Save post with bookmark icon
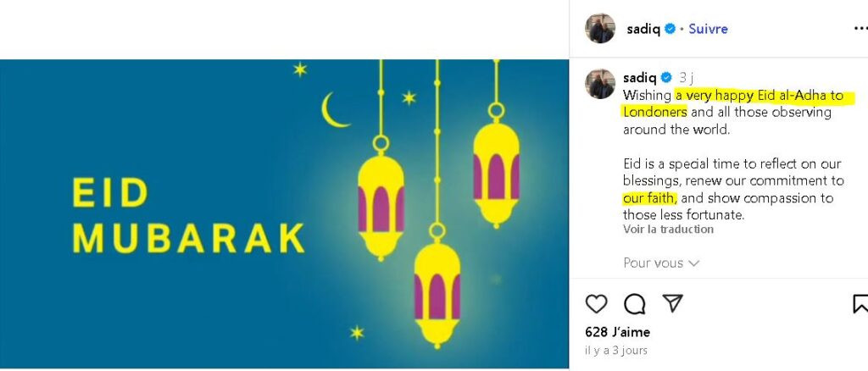 click(x=861, y=304)
